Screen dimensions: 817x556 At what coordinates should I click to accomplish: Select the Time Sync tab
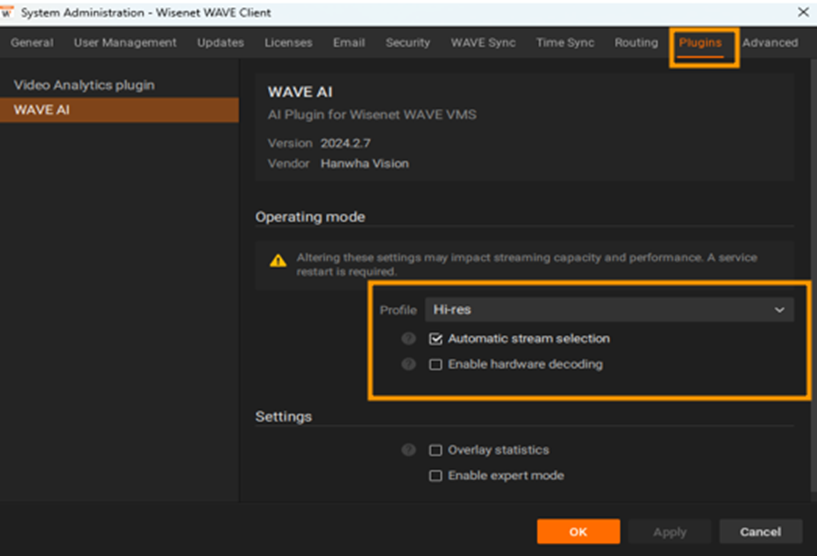coord(565,43)
